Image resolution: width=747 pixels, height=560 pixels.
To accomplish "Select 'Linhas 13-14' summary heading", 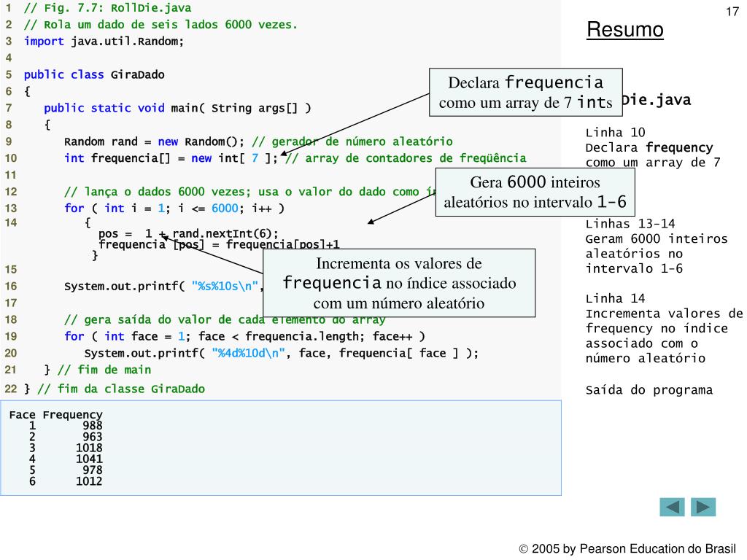I will click(630, 224).
